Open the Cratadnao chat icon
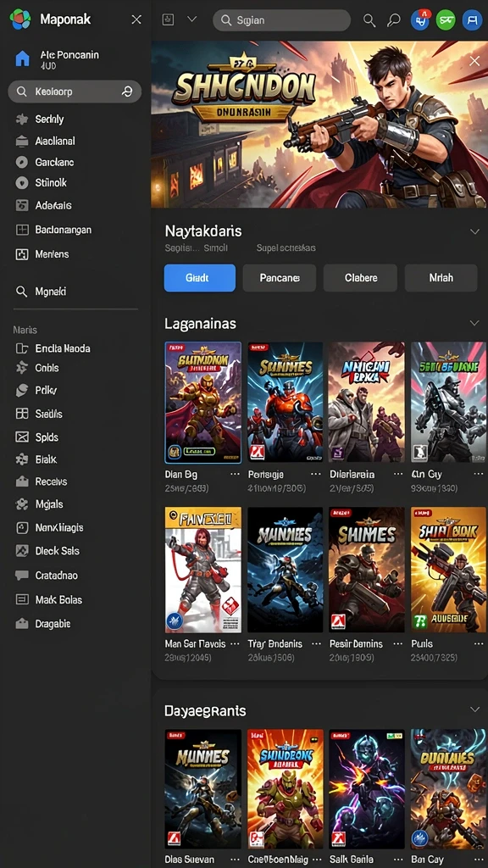The image size is (488, 868). 21,576
